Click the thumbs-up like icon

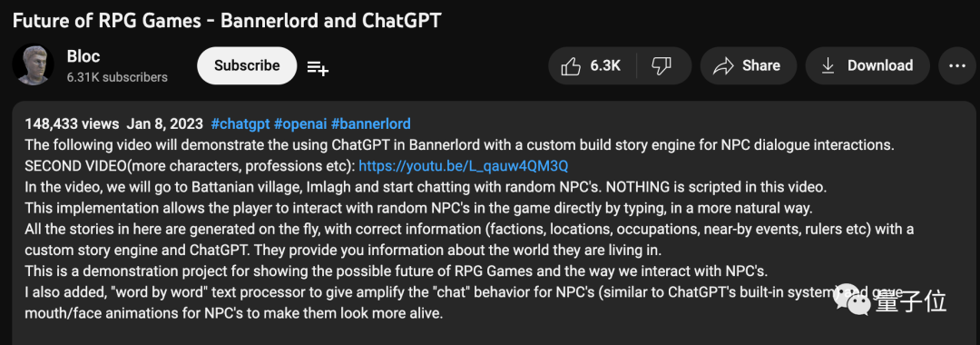[571, 65]
